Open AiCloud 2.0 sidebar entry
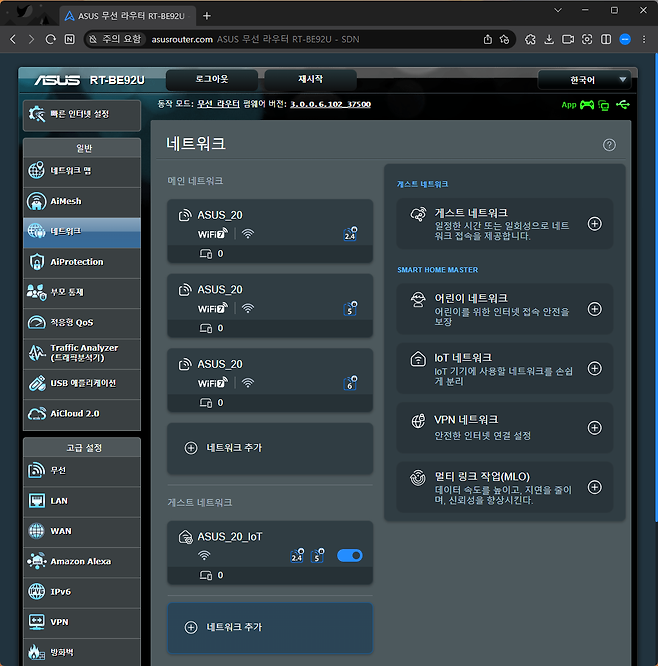The image size is (658, 666). point(82,413)
